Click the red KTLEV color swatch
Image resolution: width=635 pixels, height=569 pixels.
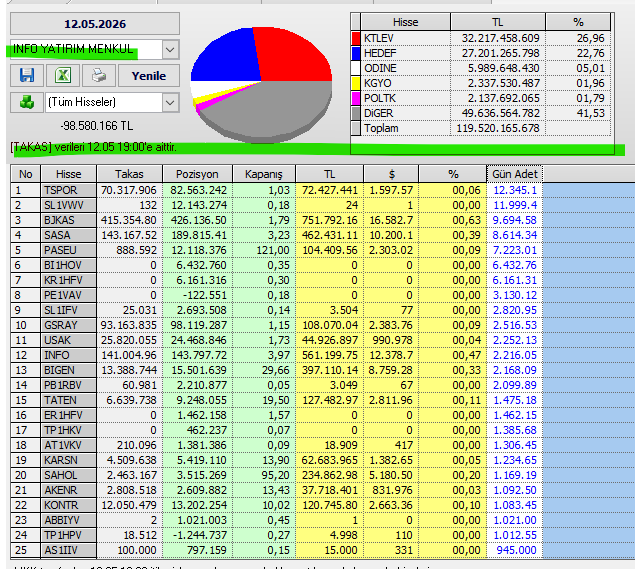(x=356, y=38)
